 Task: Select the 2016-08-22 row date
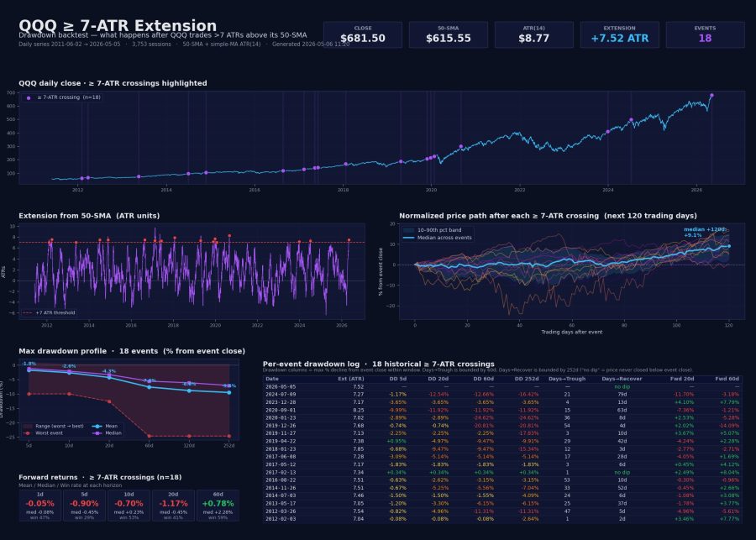(x=281, y=480)
